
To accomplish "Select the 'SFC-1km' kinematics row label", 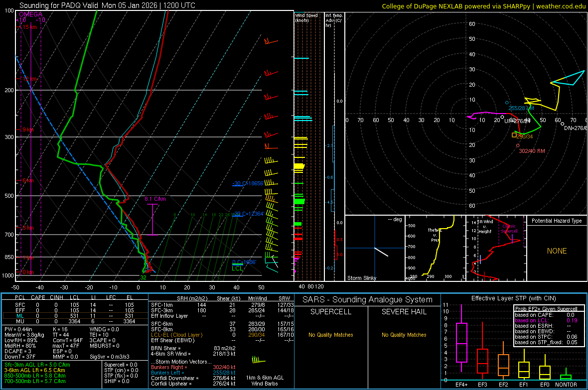I will pos(162,305).
